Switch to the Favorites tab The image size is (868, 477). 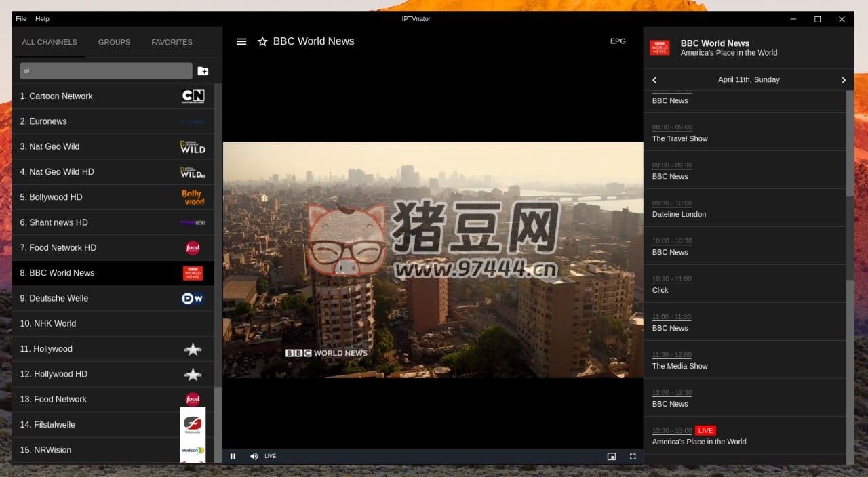(x=172, y=42)
